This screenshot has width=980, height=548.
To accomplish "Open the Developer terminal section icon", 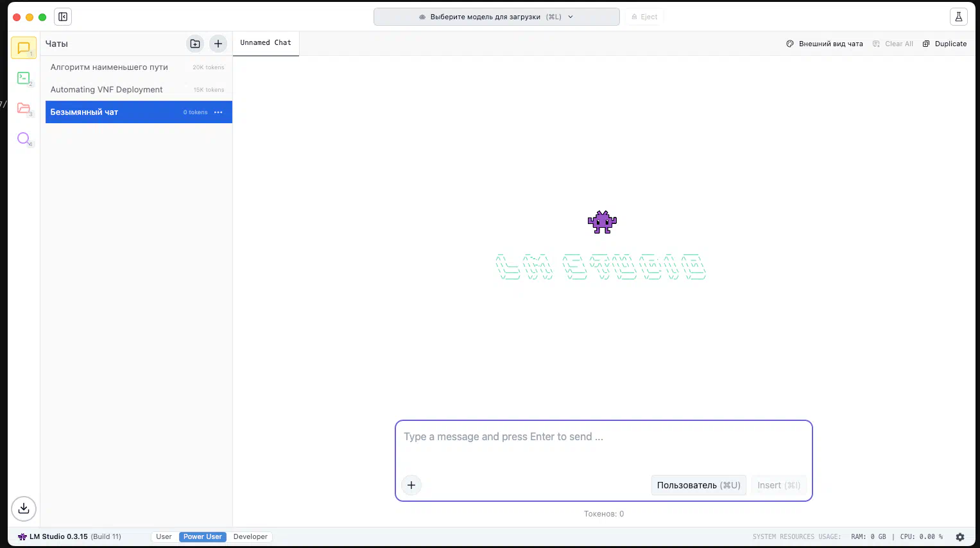I will click(24, 78).
